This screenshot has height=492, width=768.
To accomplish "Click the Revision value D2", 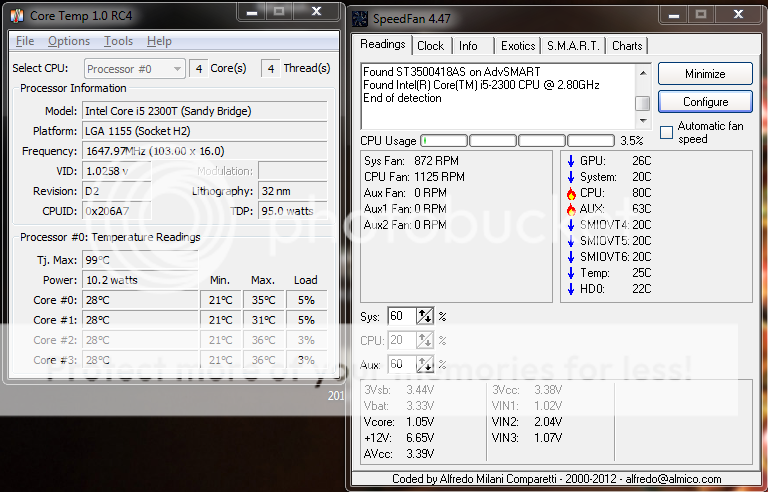I will pyautogui.click(x=117, y=191).
